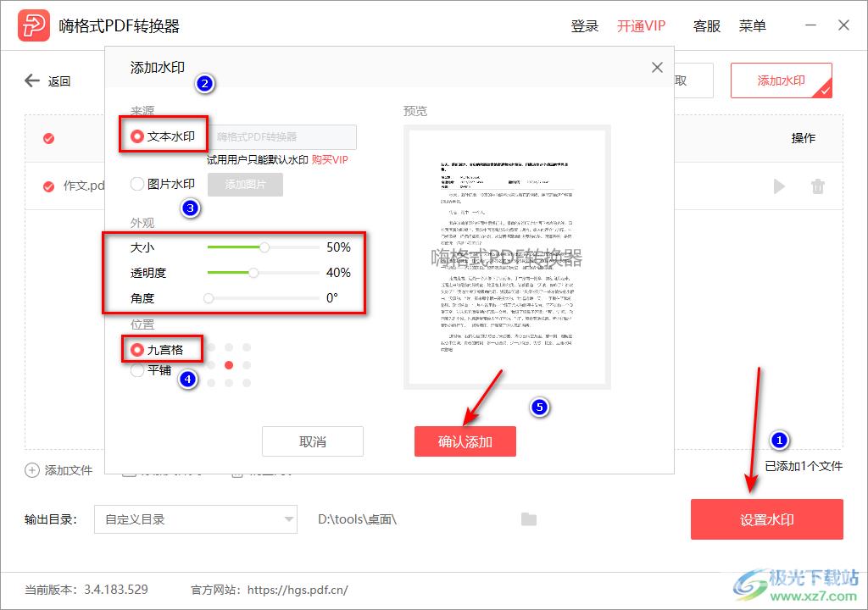This screenshot has width=868, height=610.
Task: Close the 添加水印 dialog
Action: tap(657, 68)
